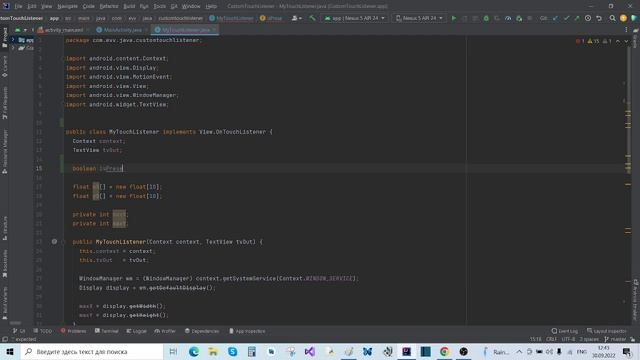Open the Resource Manager sidebar button

pos(4,151)
